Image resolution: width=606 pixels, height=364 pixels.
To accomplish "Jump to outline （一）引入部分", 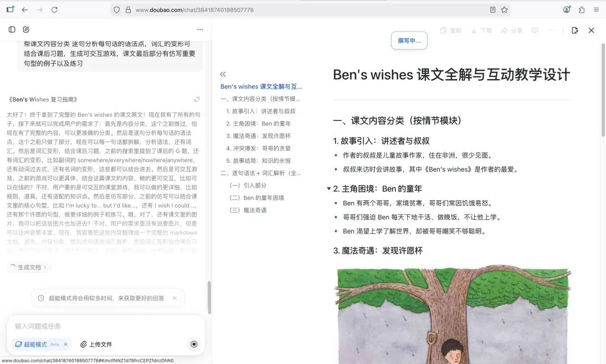I will click(x=248, y=186).
